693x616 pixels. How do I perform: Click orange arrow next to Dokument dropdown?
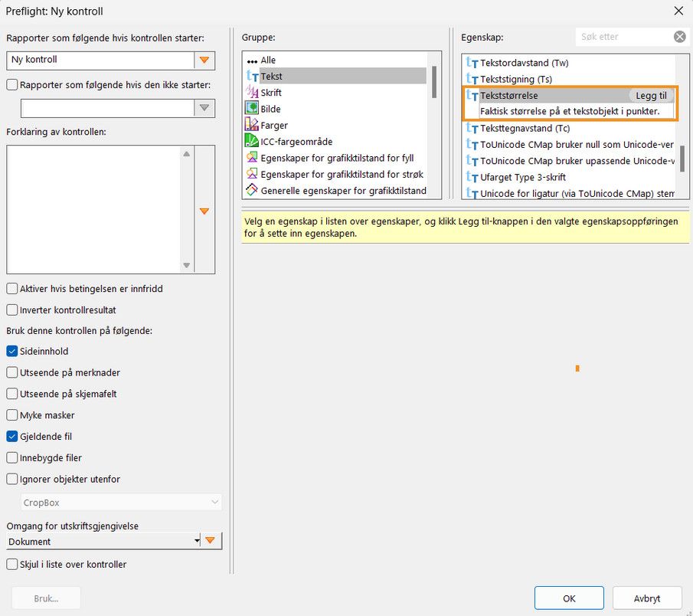coord(211,540)
